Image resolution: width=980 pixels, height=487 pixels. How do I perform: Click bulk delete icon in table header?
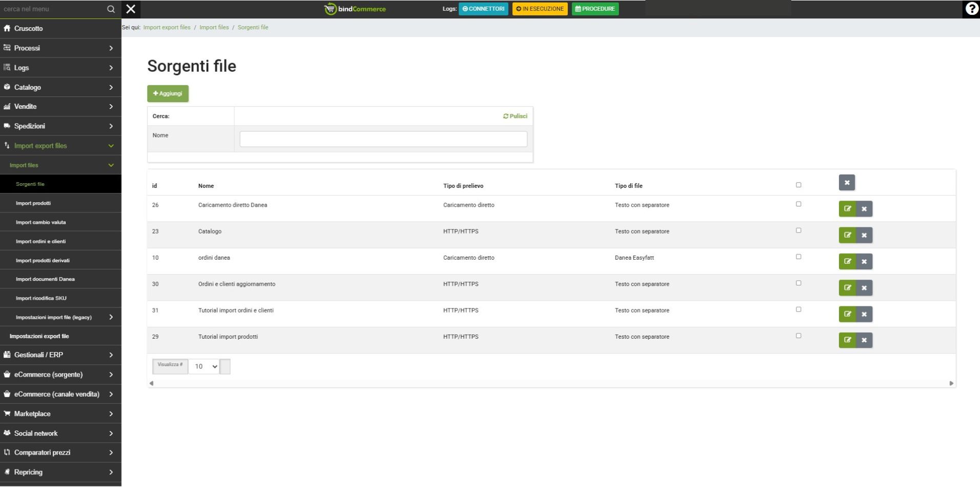pyautogui.click(x=847, y=183)
